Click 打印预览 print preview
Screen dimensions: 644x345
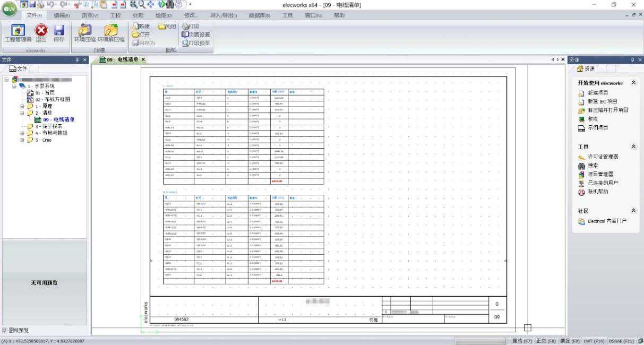[196, 43]
